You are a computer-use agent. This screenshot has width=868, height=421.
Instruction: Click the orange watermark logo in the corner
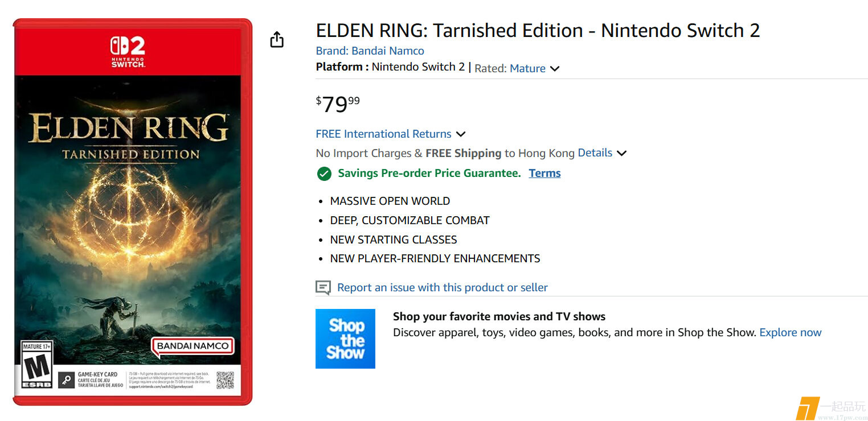point(807,408)
